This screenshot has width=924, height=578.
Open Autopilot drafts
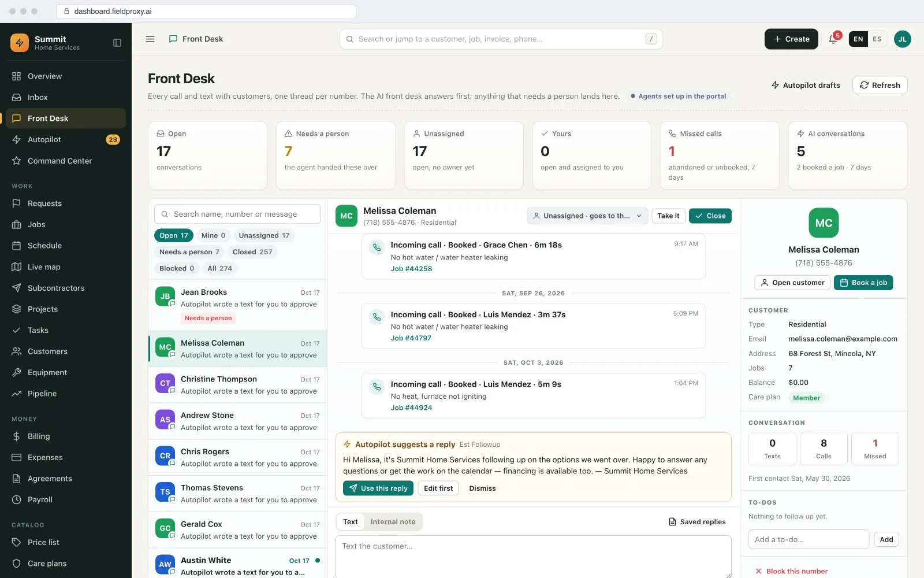[x=806, y=85]
